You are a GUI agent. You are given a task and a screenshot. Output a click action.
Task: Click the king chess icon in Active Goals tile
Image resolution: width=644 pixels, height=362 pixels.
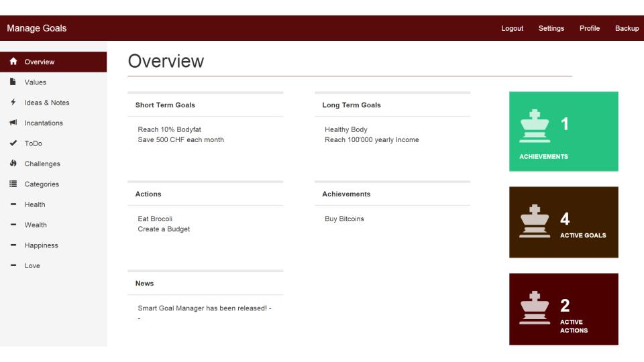(x=535, y=221)
